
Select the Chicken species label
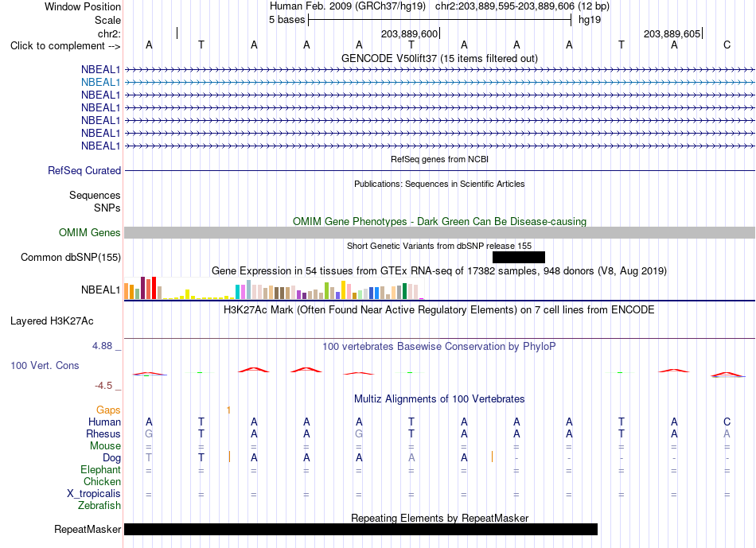[102, 482]
